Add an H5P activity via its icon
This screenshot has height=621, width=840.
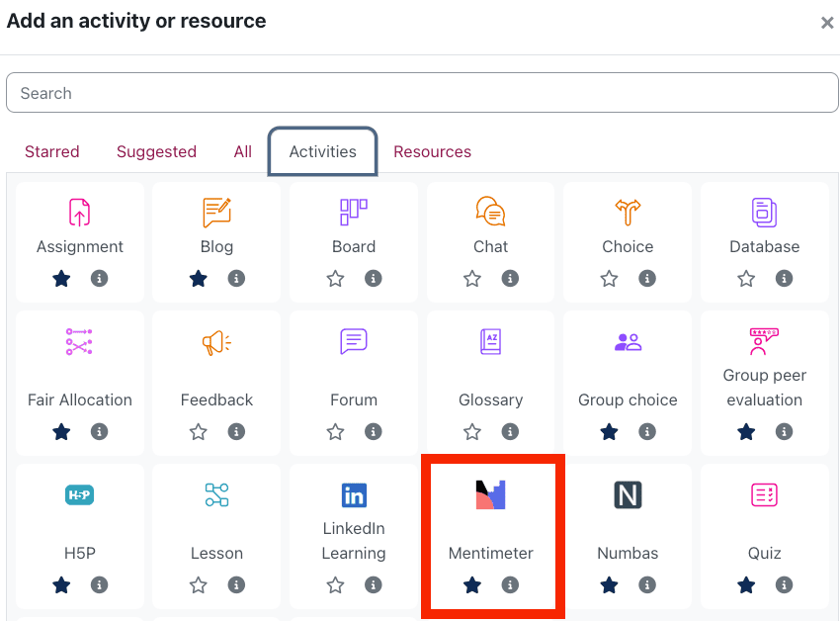click(79, 494)
